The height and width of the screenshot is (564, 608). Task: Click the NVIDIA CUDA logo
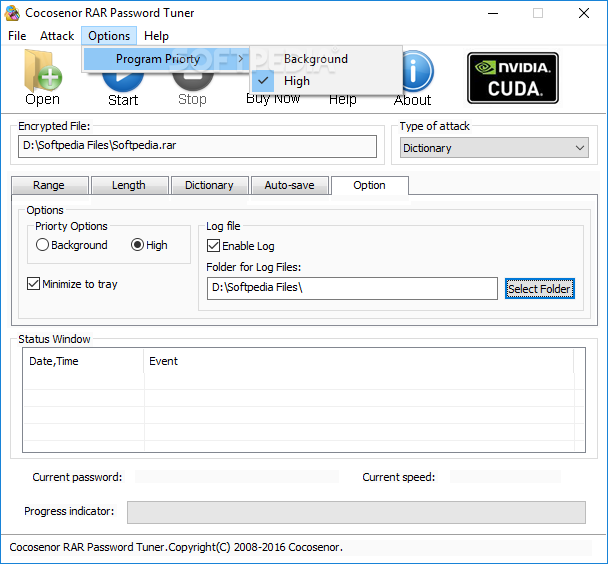(x=513, y=78)
